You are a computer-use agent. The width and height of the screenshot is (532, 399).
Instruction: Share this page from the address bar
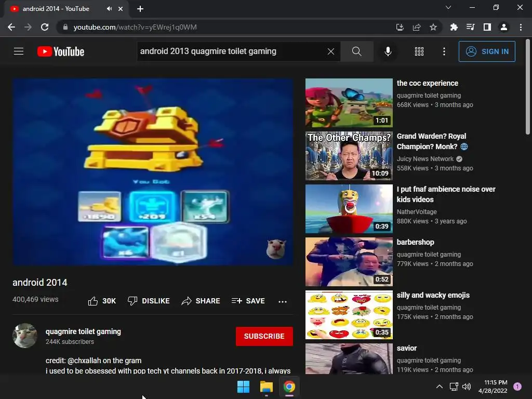click(x=417, y=27)
